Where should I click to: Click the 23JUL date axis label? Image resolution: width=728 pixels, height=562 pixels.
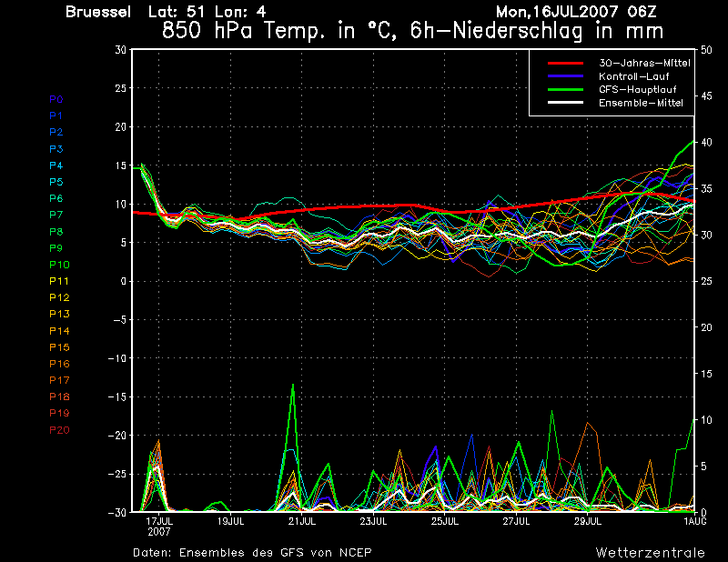click(x=373, y=522)
